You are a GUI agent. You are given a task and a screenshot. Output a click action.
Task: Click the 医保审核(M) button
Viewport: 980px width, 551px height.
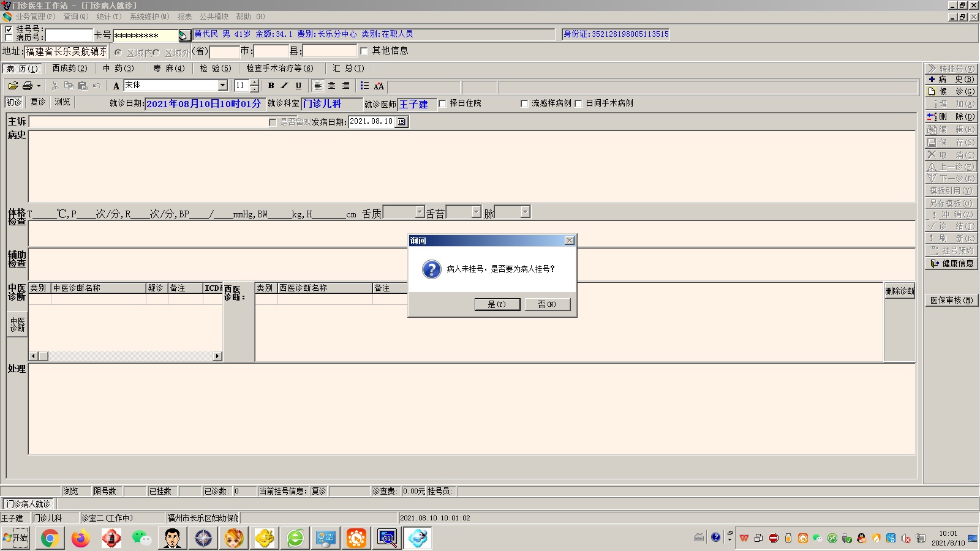click(951, 301)
